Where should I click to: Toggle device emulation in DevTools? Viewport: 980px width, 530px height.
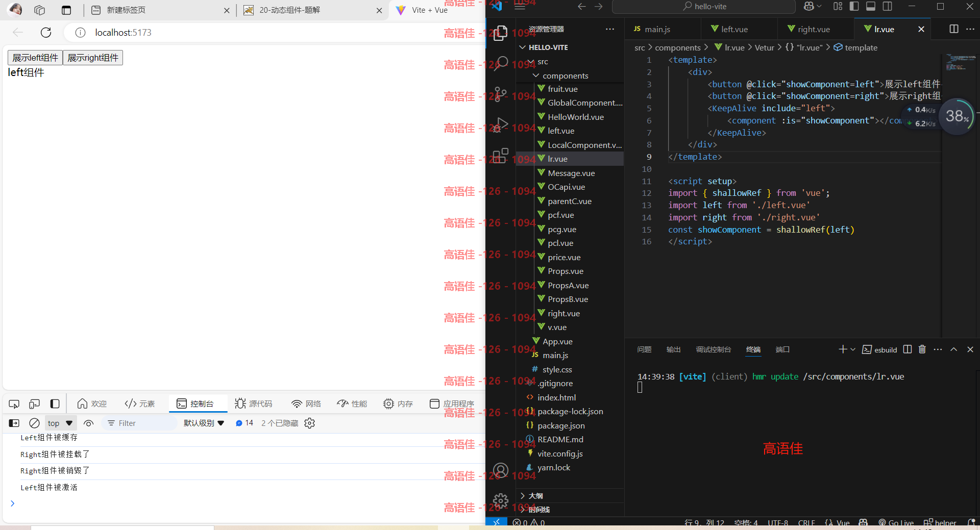pyautogui.click(x=34, y=403)
